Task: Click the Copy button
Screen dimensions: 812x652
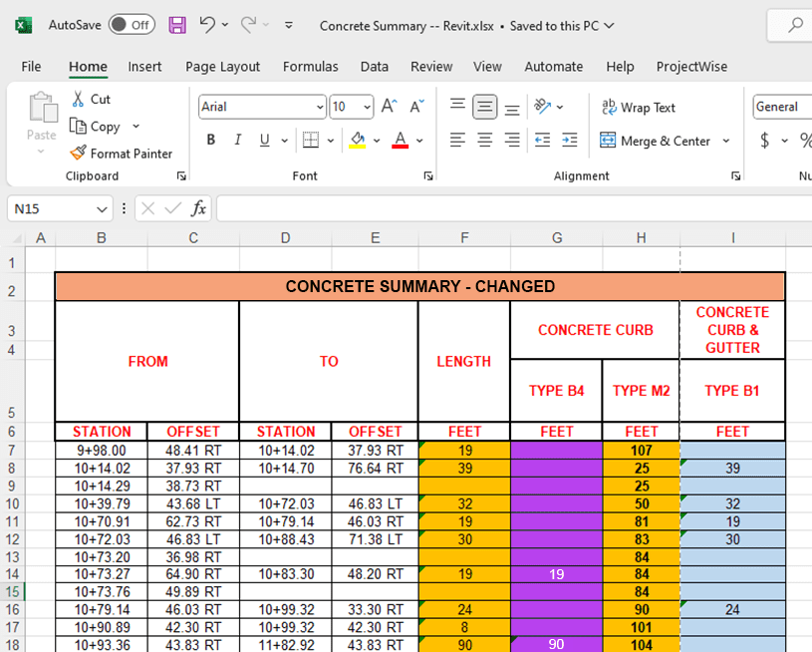Action: 96,127
